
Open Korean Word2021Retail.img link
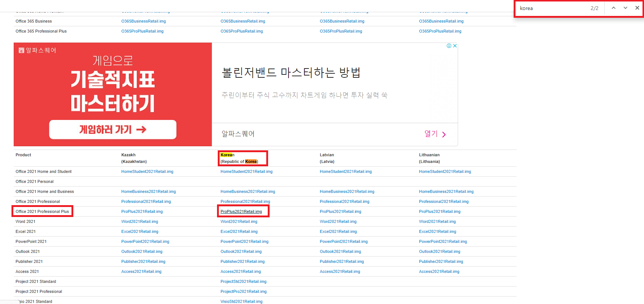[x=239, y=221]
